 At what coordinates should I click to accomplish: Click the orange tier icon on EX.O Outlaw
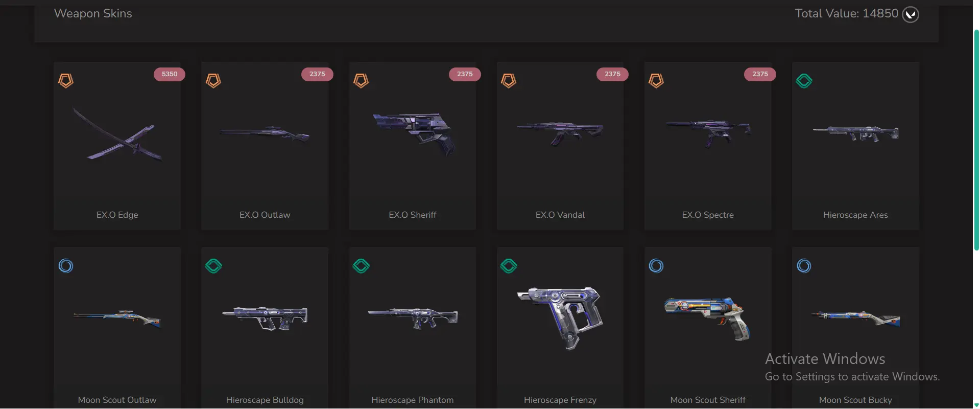pyautogui.click(x=213, y=81)
